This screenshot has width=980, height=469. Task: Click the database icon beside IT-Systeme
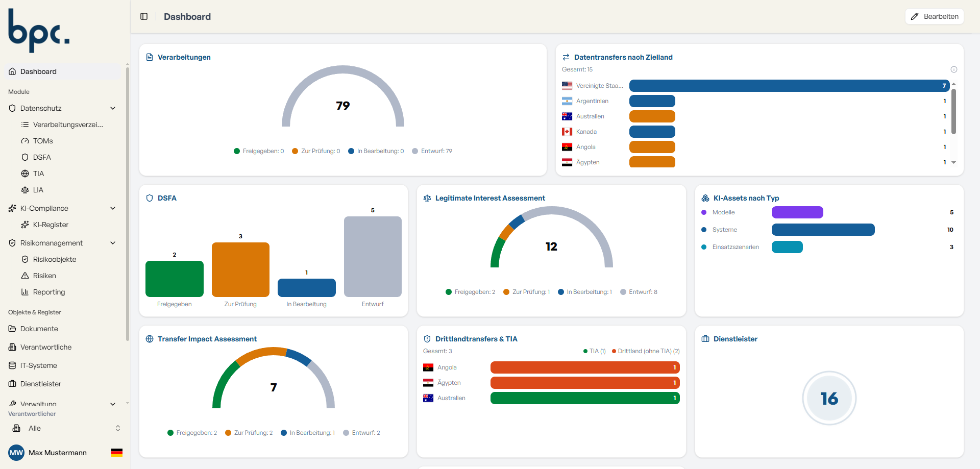click(x=12, y=365)
